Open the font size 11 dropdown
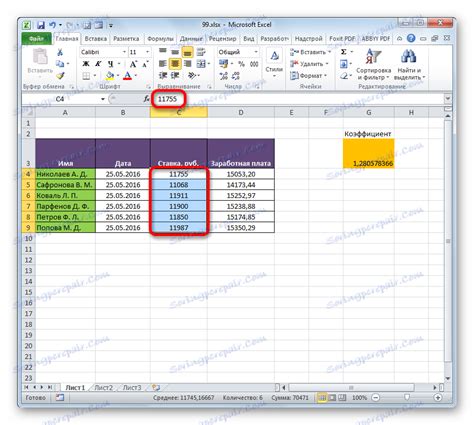 (147, 52)
